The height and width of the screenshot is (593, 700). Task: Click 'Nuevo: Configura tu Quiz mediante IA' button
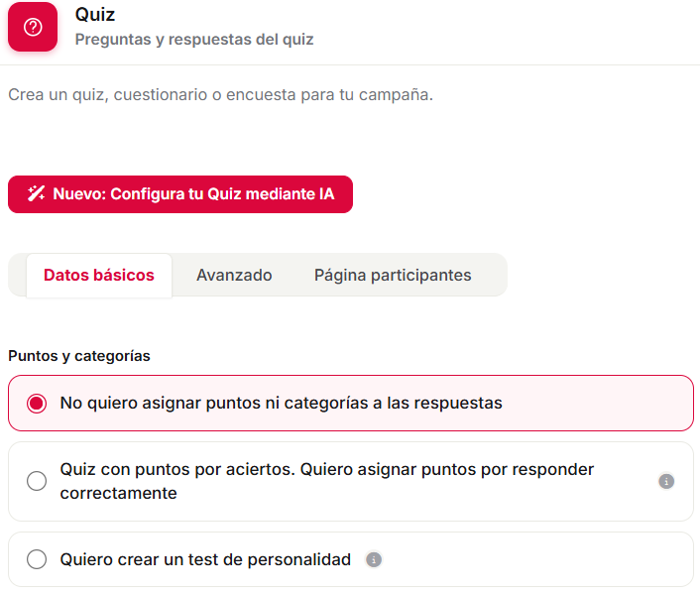180,194
